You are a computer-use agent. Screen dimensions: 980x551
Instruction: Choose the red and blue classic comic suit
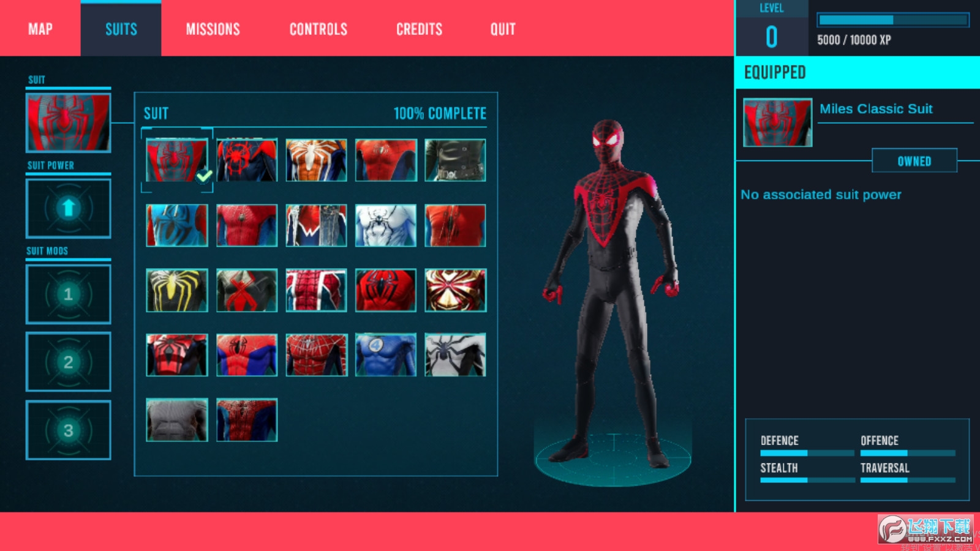pyautogui.click(x=247, y=355)
